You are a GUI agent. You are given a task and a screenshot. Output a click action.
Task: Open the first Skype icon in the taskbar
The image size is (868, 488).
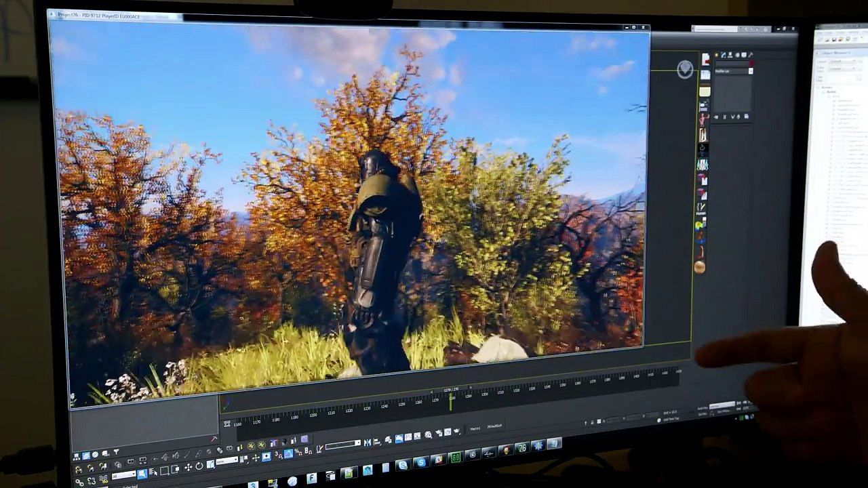(403, 464)
